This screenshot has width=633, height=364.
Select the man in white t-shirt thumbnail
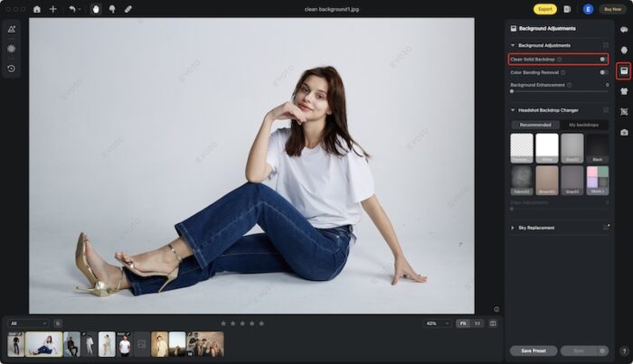(125, 344)
